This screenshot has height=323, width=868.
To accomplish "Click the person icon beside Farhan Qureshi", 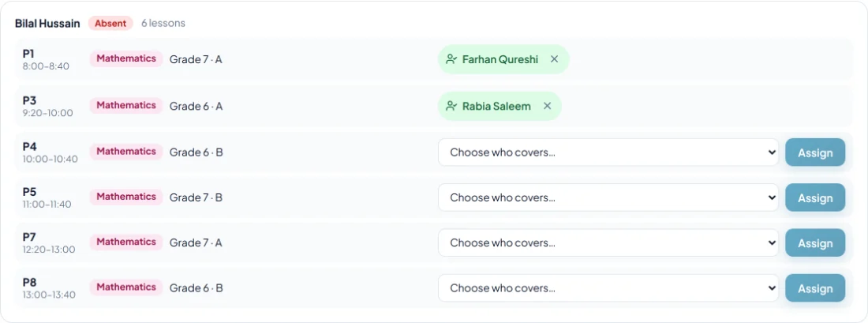I will pyautogui.click(x=451, y=59).
